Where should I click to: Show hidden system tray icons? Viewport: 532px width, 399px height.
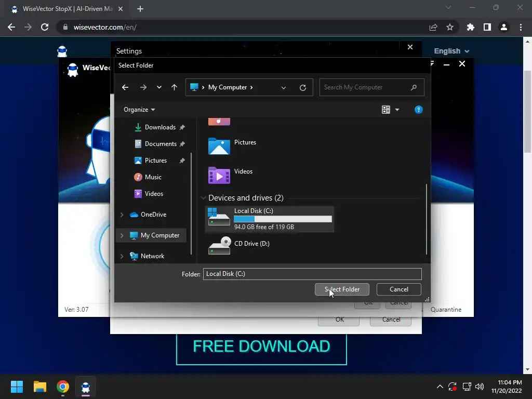tap(440, 387)
